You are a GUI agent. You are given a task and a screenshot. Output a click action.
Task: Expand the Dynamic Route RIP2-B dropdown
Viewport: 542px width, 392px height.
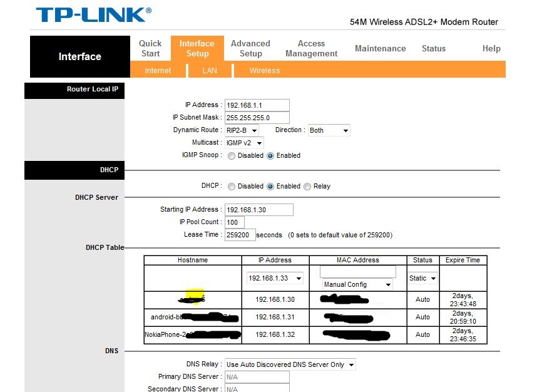click(242, 130)
